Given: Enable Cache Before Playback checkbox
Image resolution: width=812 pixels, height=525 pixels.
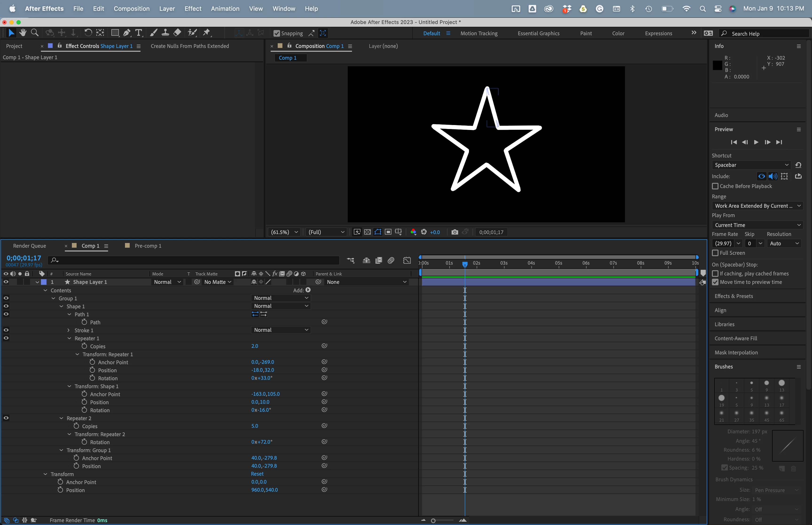Looking at the screenshot, I should click(715, 186).
